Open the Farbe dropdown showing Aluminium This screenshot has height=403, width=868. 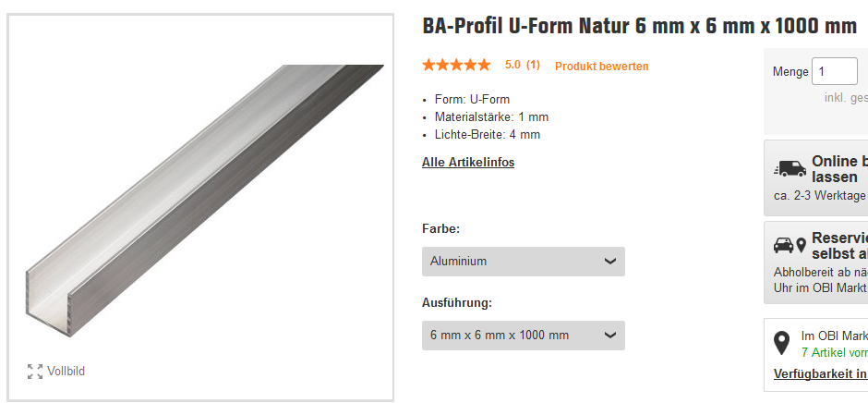pos(524,261)
